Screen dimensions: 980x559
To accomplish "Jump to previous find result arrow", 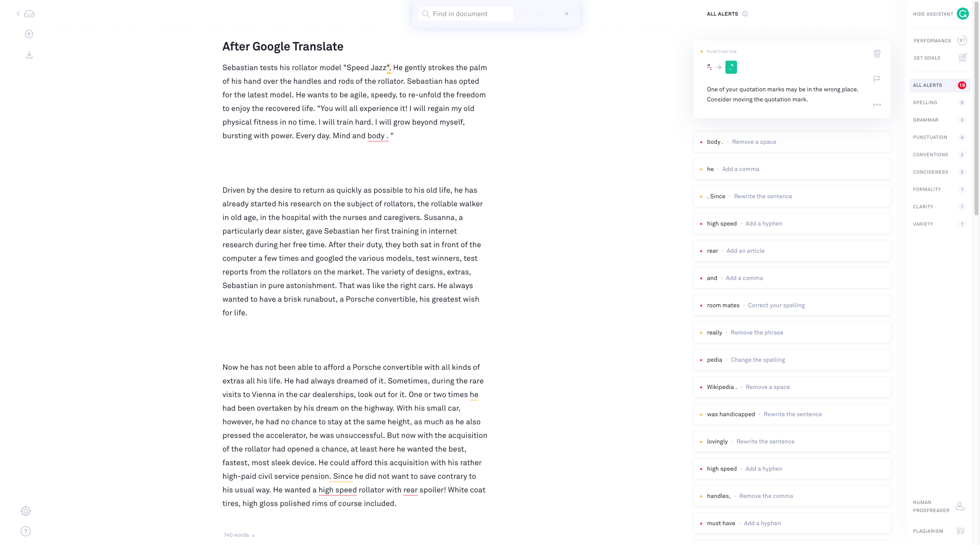I will 523,14.
